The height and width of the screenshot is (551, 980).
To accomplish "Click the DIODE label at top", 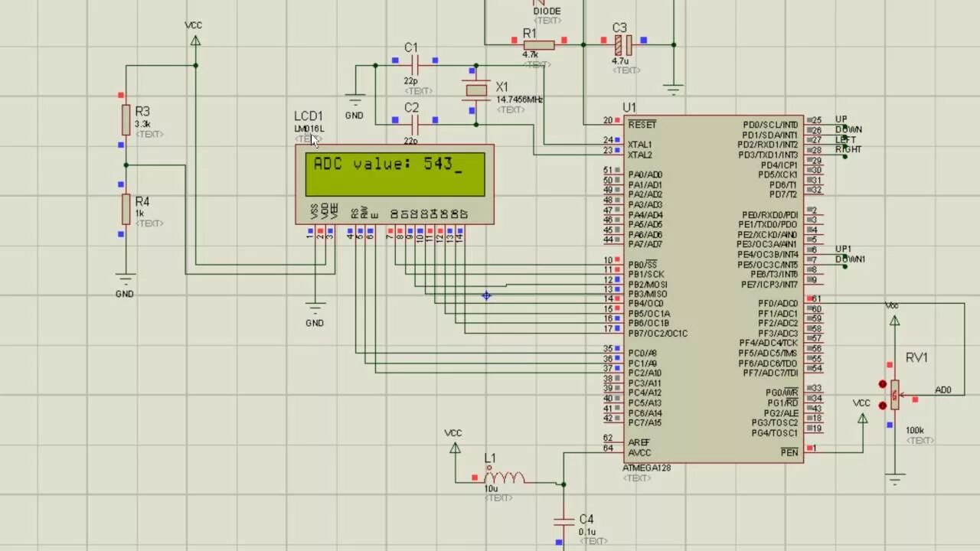I will click(x=547, y=11).
